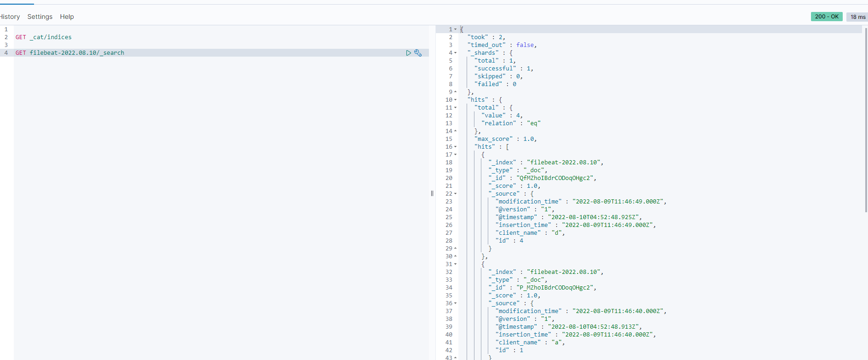
Task: Click the "_score" : 1.0 on line 21
Action: (x=514, y=186)
